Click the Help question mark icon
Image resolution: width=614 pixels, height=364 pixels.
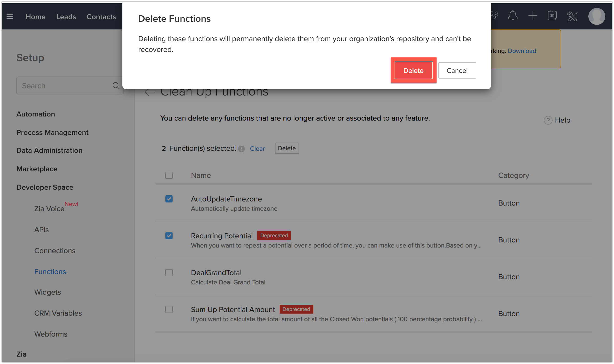click(548, 120)
